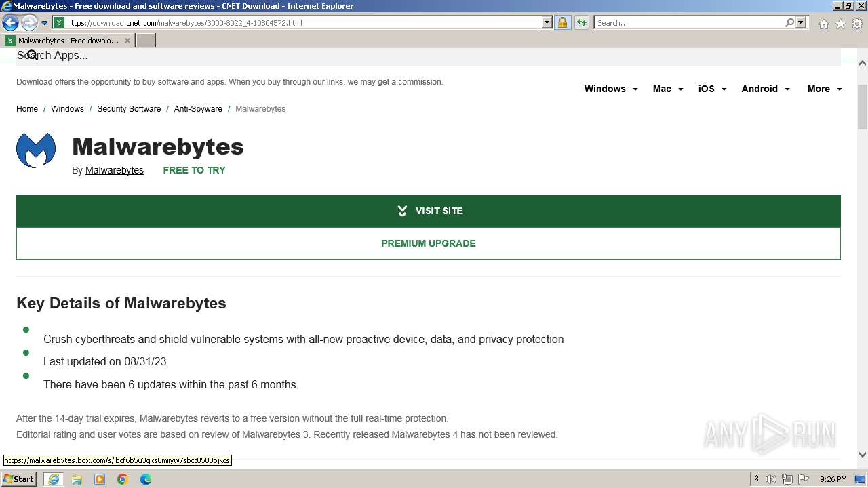The image size is (868, 488).
Task: Click the trial expiry notice text
Action: pyautogui.click(x=233, y=418)
